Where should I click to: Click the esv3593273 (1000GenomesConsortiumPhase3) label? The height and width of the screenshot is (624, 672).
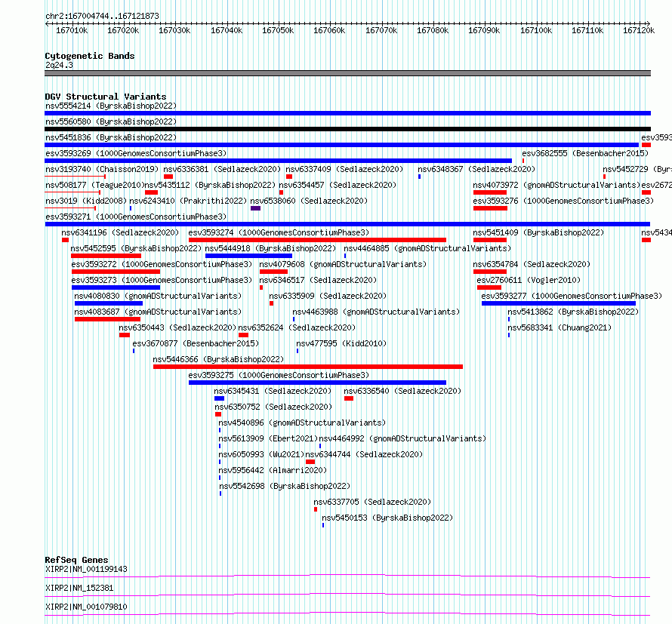(x=162, y=280)
